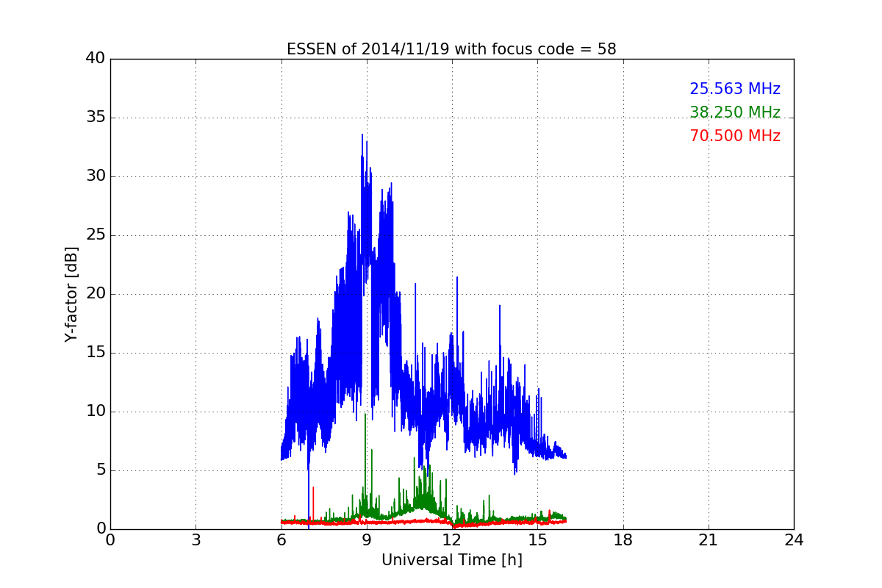Click the highest blue peak near 9 h

tap(362, 135)
